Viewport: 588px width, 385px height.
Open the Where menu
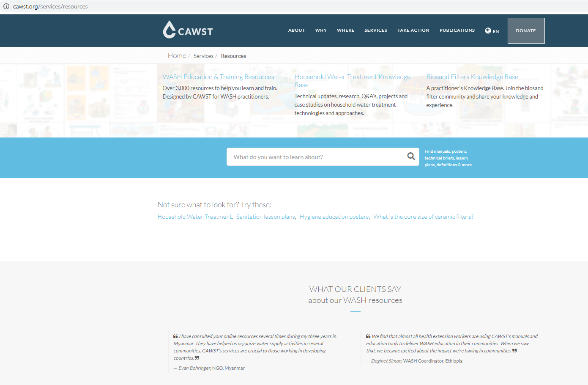click(346, 30)
